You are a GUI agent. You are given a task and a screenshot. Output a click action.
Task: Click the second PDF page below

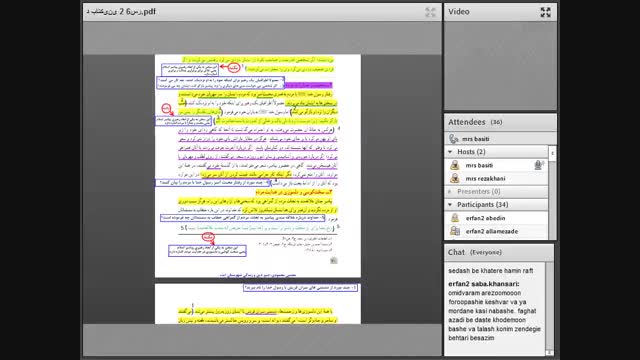(x=258, y=304)
